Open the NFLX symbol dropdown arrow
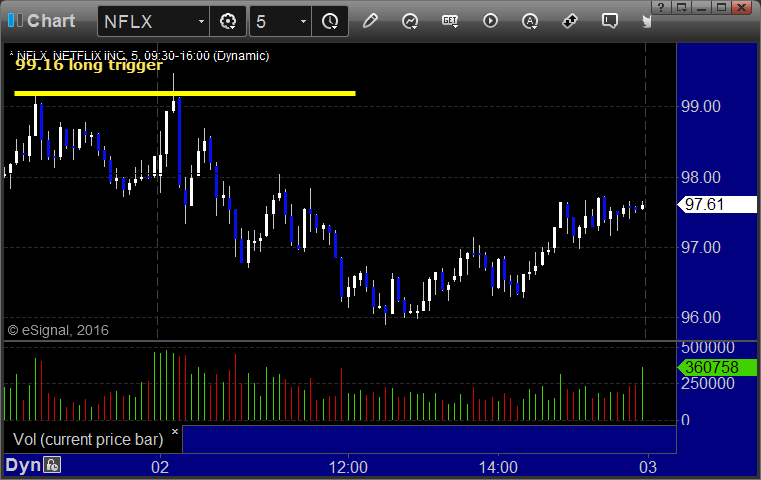This screenshot has width=761, height=480. click(x=201, y=21)
